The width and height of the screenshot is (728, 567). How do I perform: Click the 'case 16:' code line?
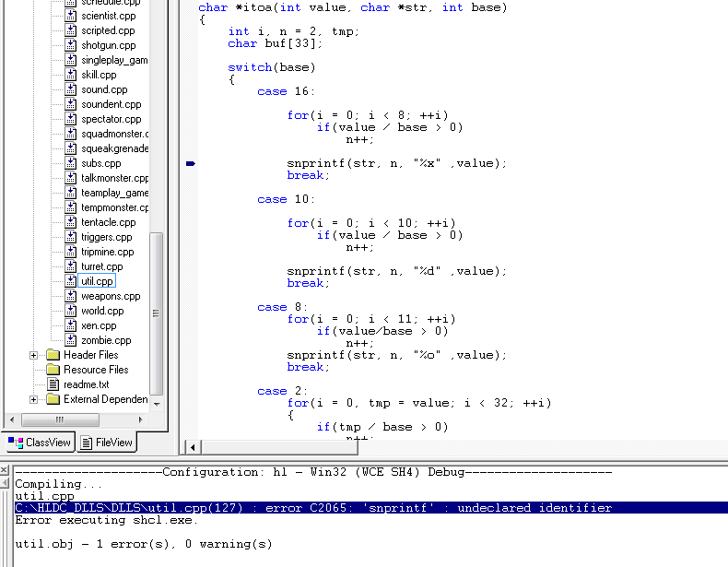tap(286, 91)
